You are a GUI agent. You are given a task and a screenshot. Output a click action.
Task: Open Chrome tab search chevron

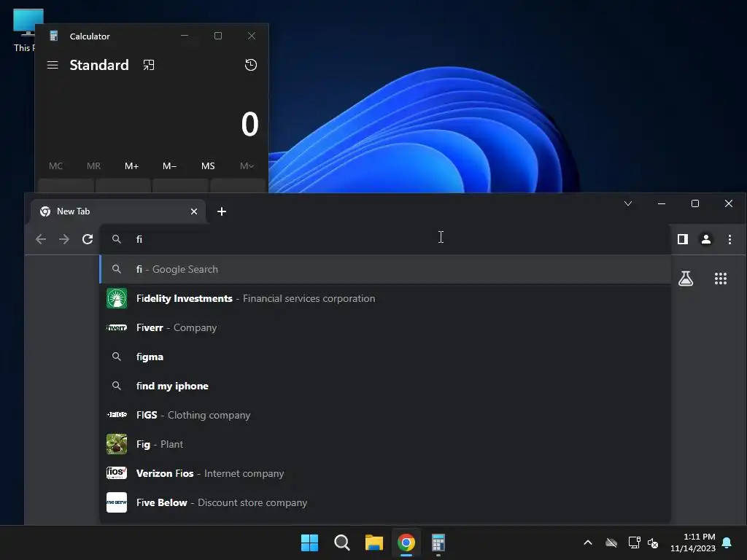point(628,203)
